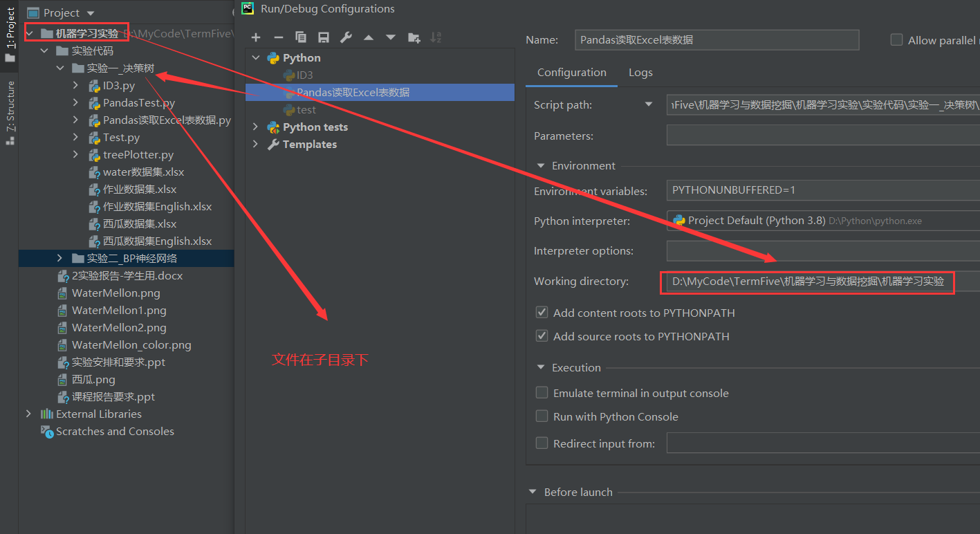Image resolution: width=980 pixels, height=534 pixels.
Task: Select WaterMellon1.png in the project tree
Action: [x=119, y=311]
